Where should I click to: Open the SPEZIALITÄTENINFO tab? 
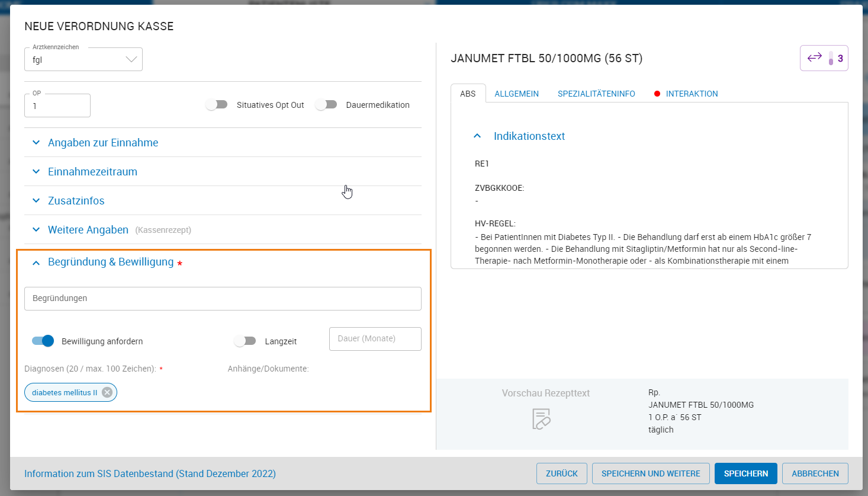click(596, 94)
